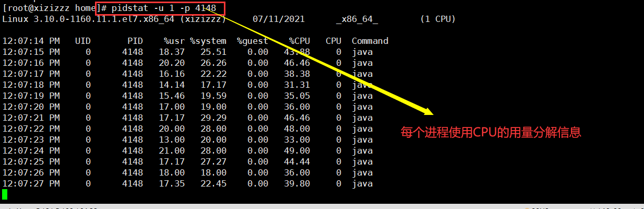Select the %system value 27.27
The width and height of the screenshot is (644, 209).
click(x=213, y=161)
